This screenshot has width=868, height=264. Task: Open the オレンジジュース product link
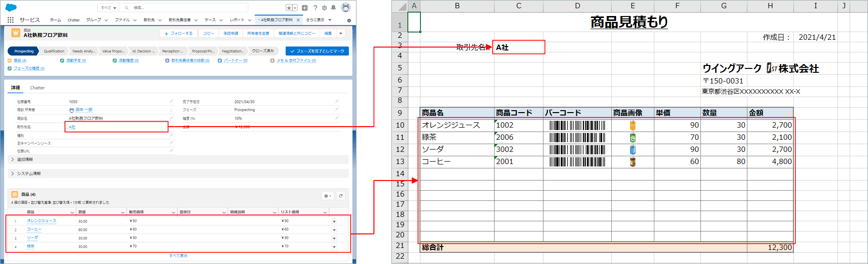(x=42, y=221)
